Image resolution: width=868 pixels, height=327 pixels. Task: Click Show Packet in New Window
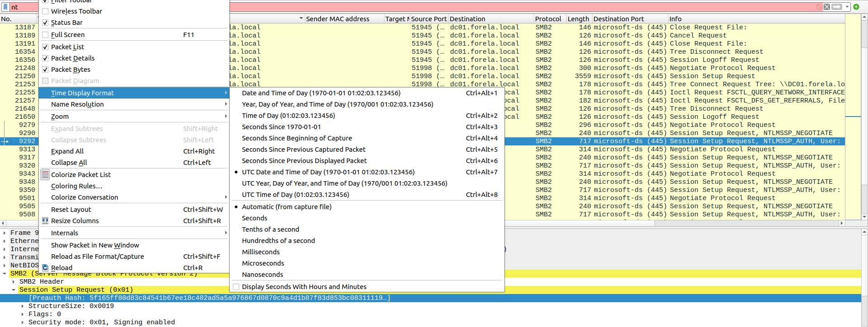[95, 245]
